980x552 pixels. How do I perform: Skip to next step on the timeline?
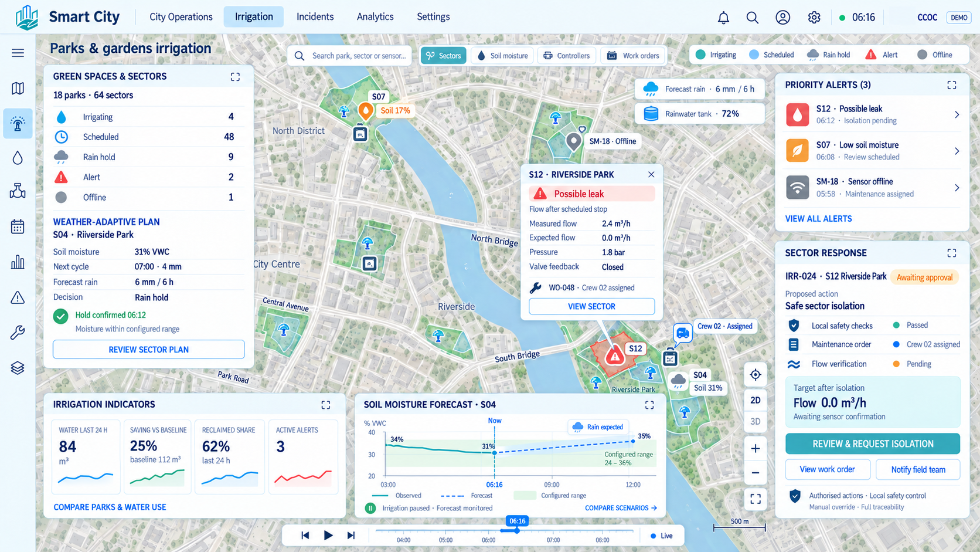[x=351, y=535]
